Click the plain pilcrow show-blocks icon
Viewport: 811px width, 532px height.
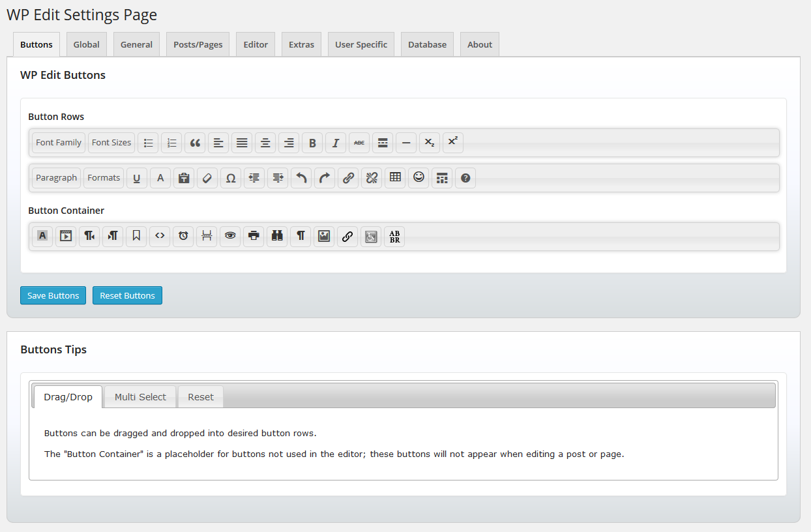[x=301, y=237]
